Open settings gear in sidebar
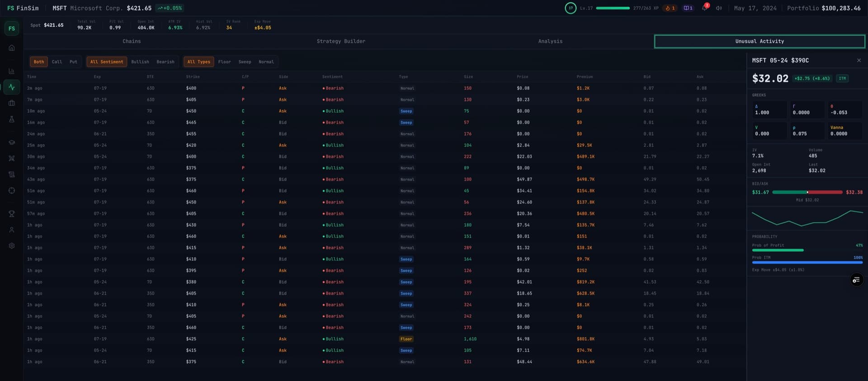The height and width of the screenshot is (381, 868). click(x=12, y=246)
